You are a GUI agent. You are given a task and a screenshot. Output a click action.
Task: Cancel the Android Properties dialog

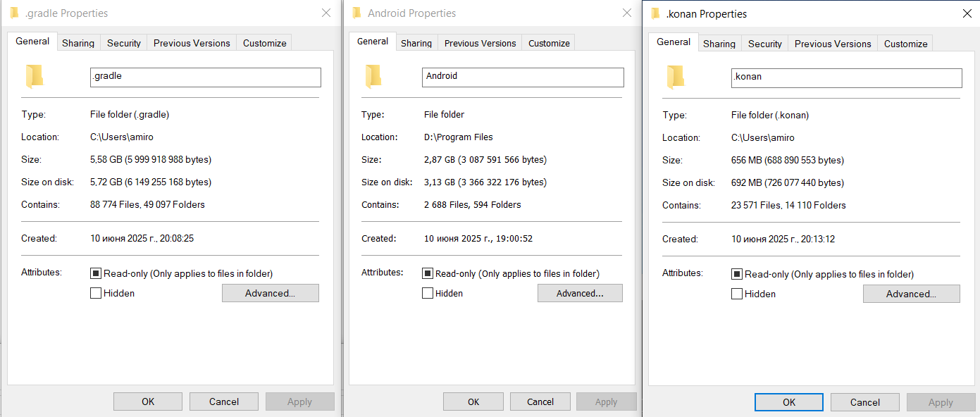click(x=540, y=402)
